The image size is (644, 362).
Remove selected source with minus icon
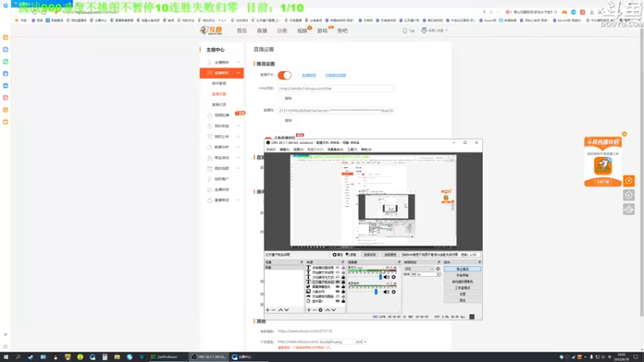pyautogui.click(x=315, y=311)
